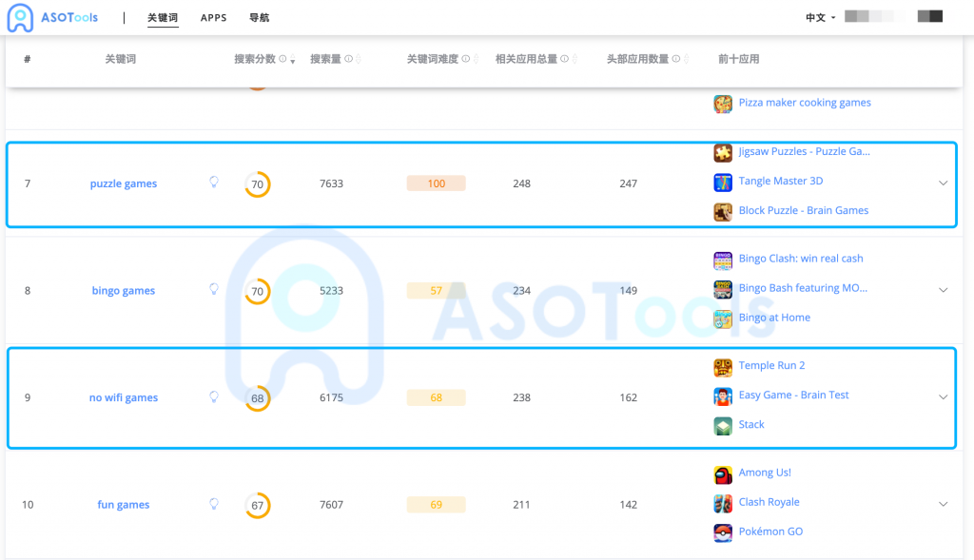974x560 pixels.
Task: Expand the puzzle games row chevron
Action: click(943, 183)
